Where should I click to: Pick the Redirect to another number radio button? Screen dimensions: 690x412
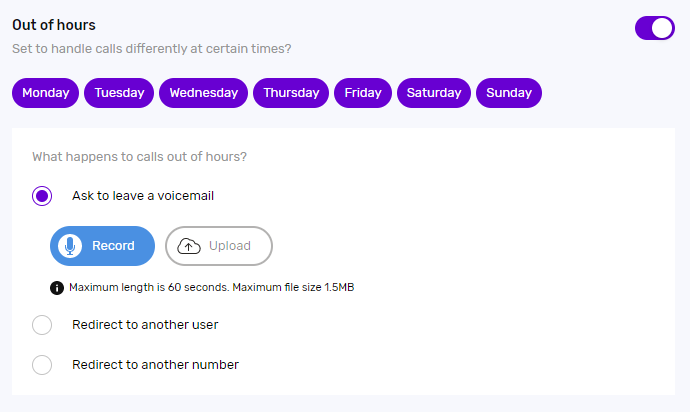[42, 365]
